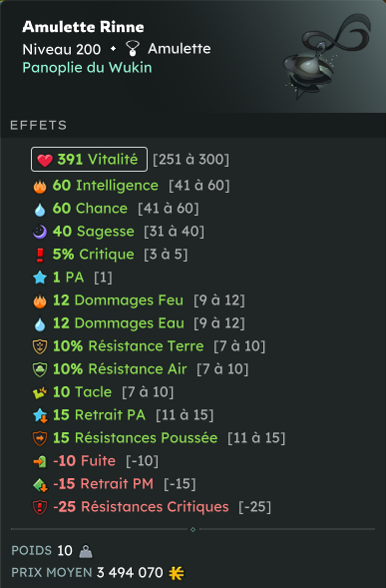Viewport: 386px width, 588px height.
Task: Open the Panoplie du Wukin set link
Action: click(87, 68)
